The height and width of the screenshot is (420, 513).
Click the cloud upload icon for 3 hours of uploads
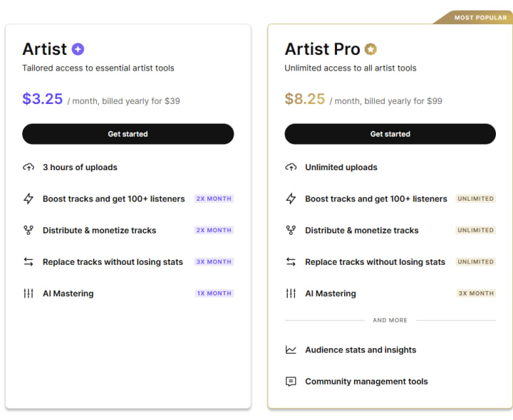[28, 167]
